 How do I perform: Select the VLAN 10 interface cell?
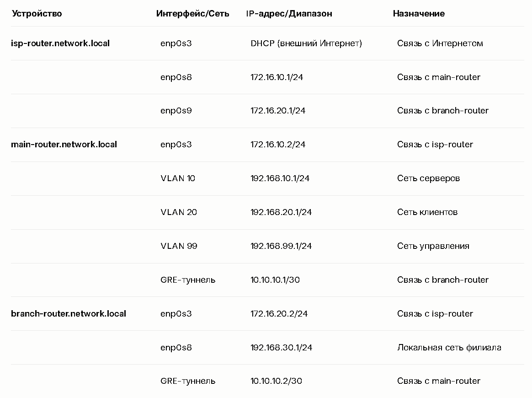[x=178, y=178]
